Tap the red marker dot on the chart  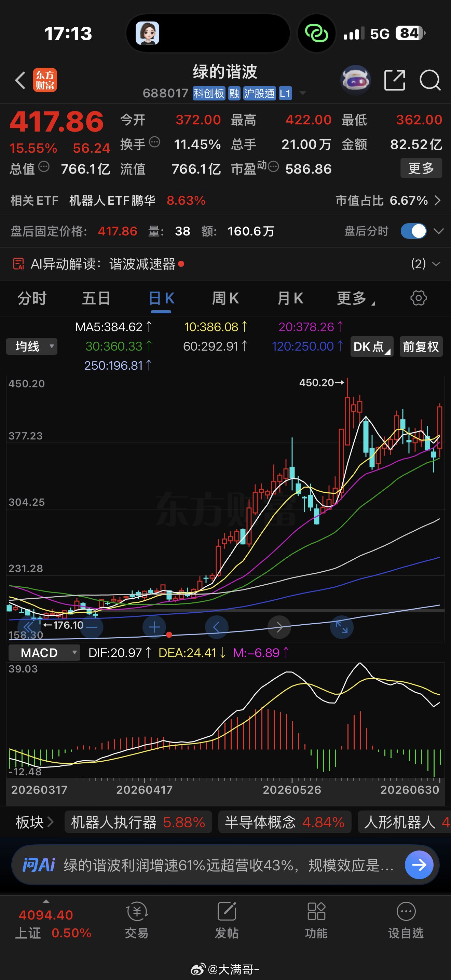point(169,635)
